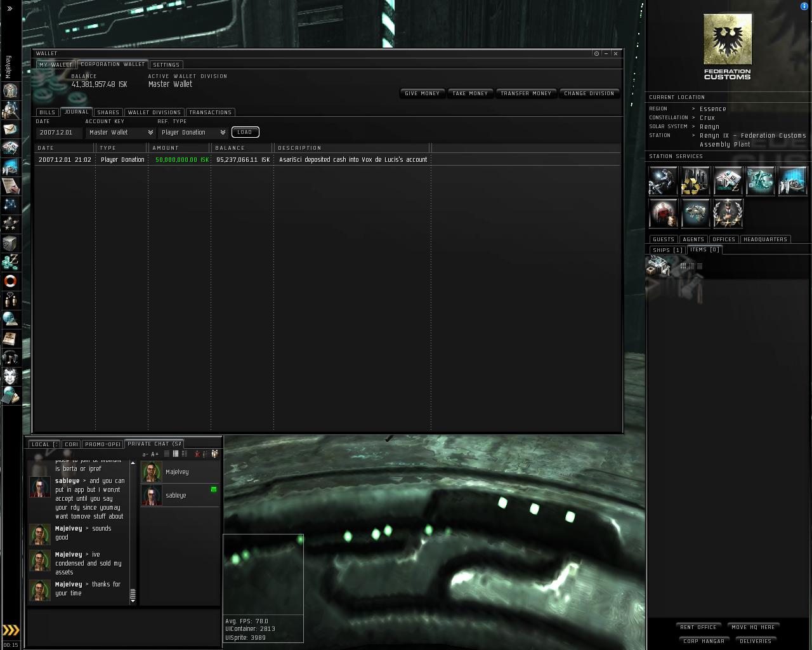Screen dimensions: 812x650
Task: Open the Help lifebuoy icon
Action: point(10,281)
